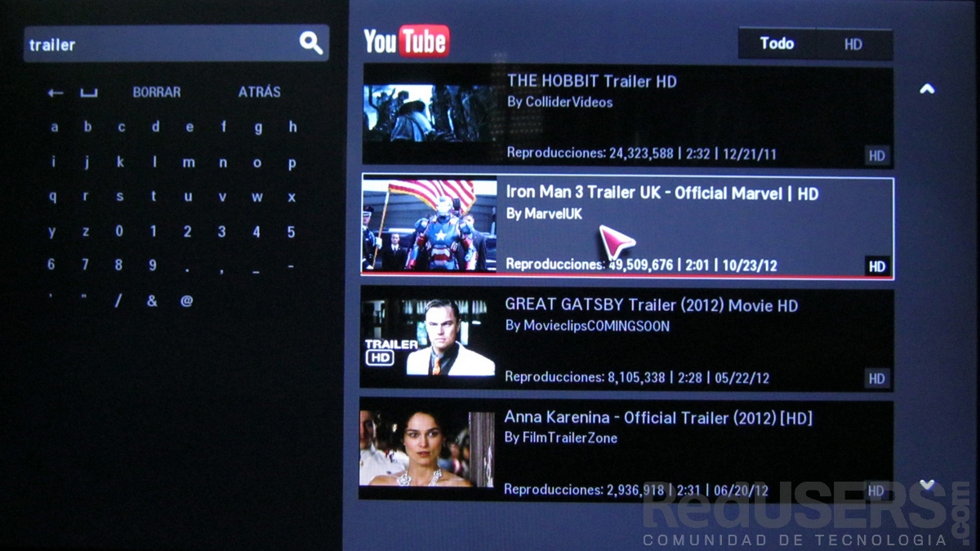
Task: Tap the 'q' key on keyboard
Action: point(53,197)
